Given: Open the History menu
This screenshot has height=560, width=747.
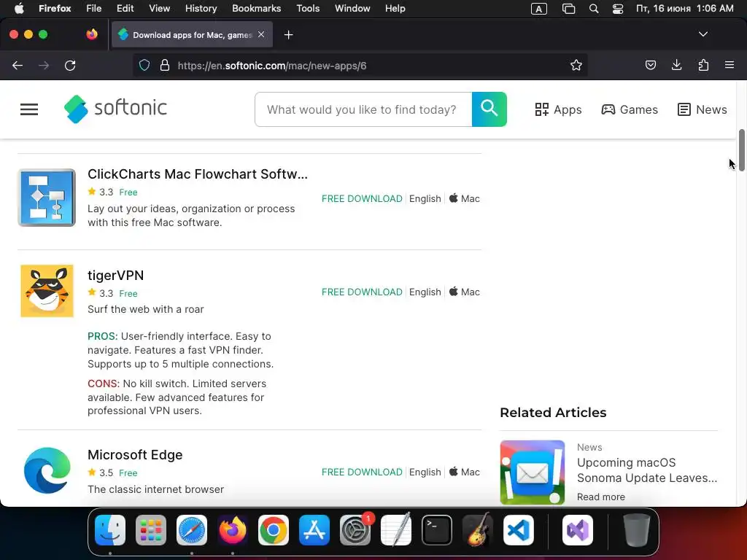Looking at the screenshot, I should [x=201, y=9].
